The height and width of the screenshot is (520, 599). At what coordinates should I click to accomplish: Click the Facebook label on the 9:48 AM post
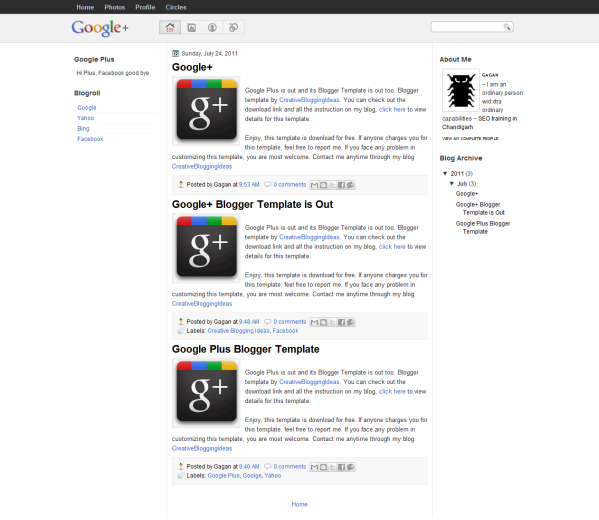pyautogui.click(x=285, y=331)
